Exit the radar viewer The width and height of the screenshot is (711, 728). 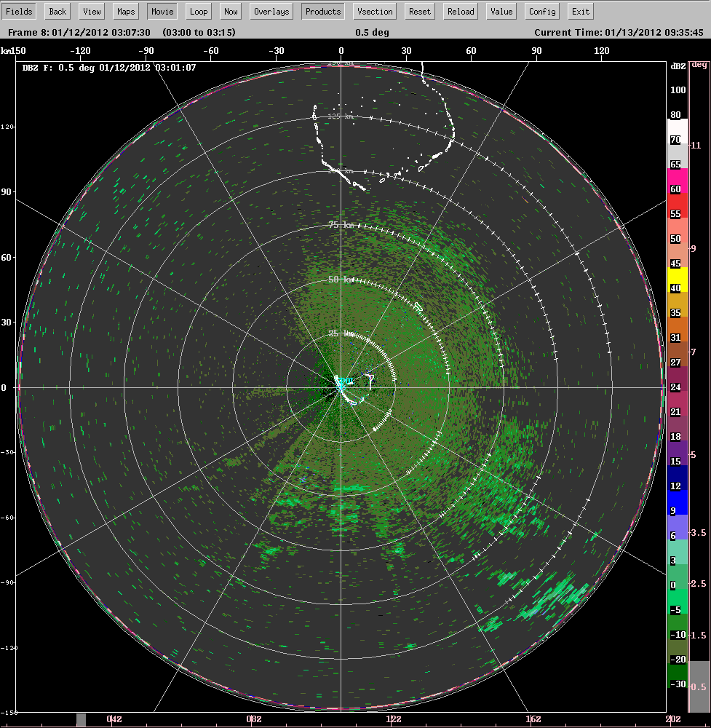(x=580, y=11)
